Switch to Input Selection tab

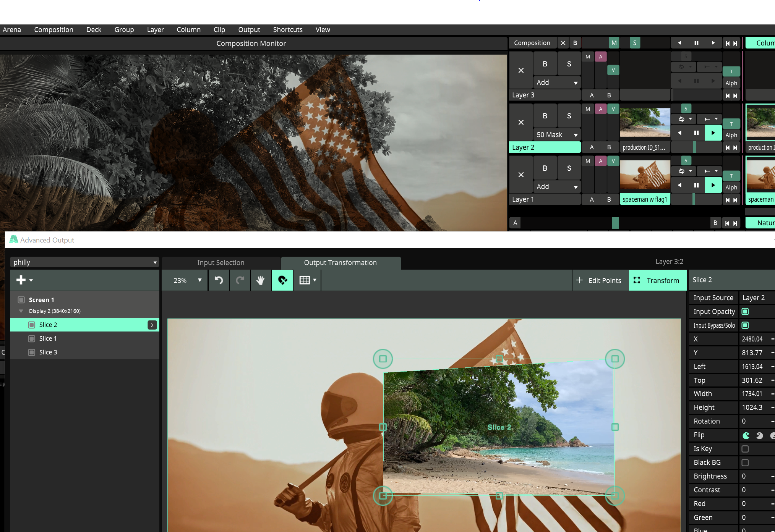221,262
